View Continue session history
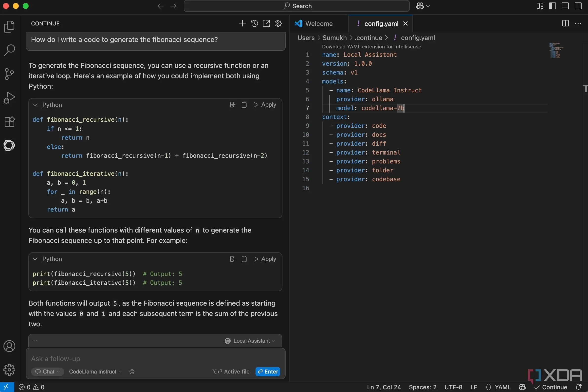 point(254,23)
